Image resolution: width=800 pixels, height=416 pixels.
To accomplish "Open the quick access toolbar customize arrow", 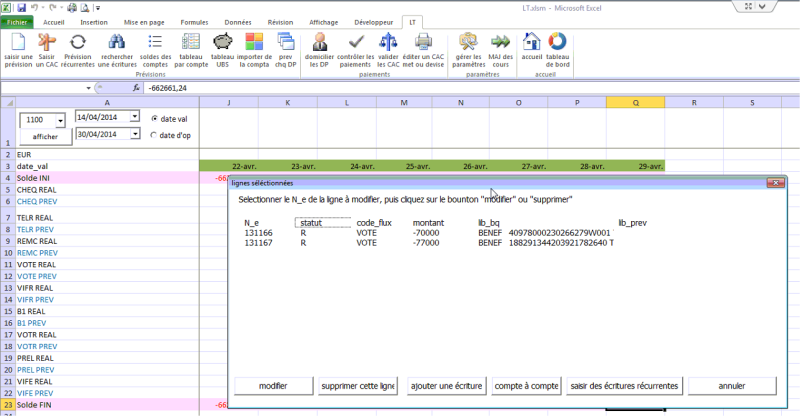I will [x=98, y=8].
